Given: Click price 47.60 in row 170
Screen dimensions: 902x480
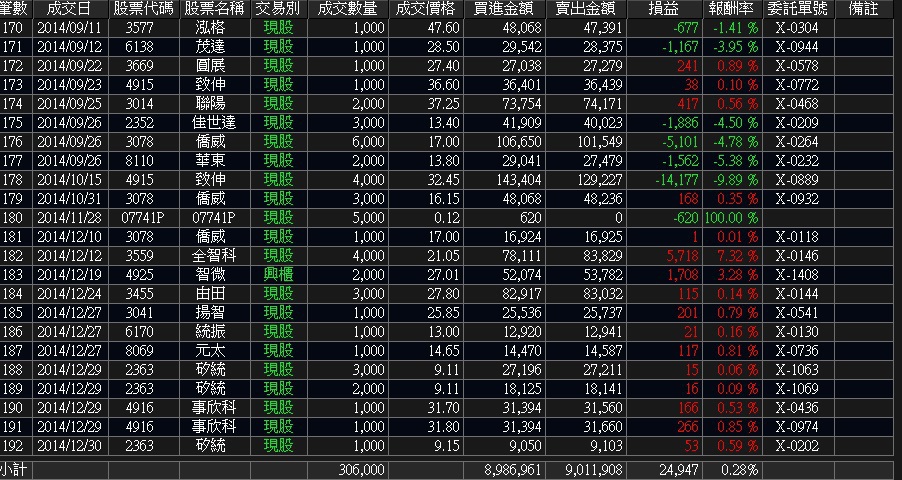Looking at the screenshot, I should click(x=444, y=28).
